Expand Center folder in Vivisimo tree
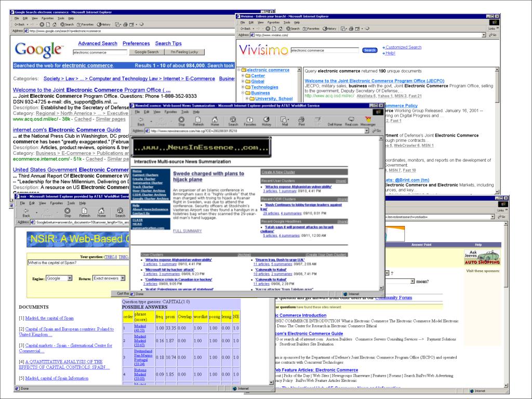The width and height of the screenshot is (532, 399). (243, 76)
